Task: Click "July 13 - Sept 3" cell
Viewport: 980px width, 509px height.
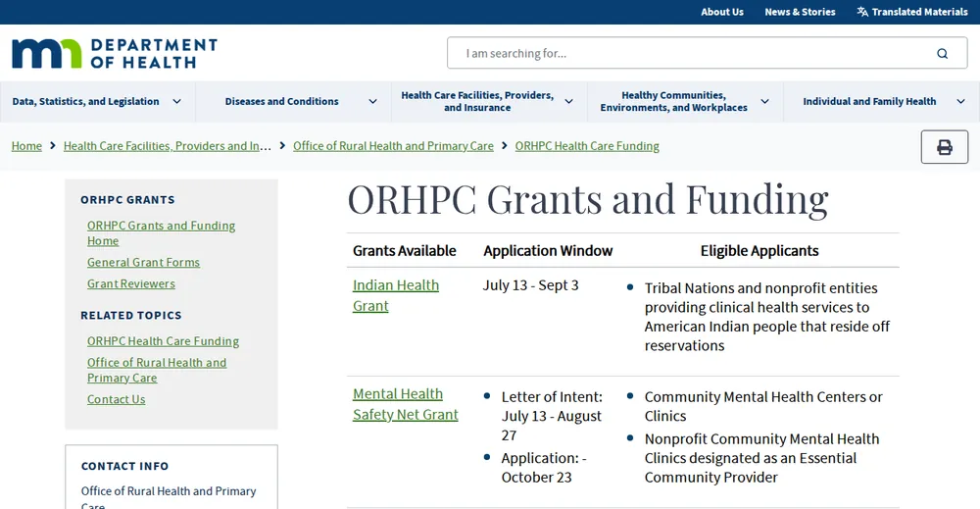Action: tap(530, 285)
